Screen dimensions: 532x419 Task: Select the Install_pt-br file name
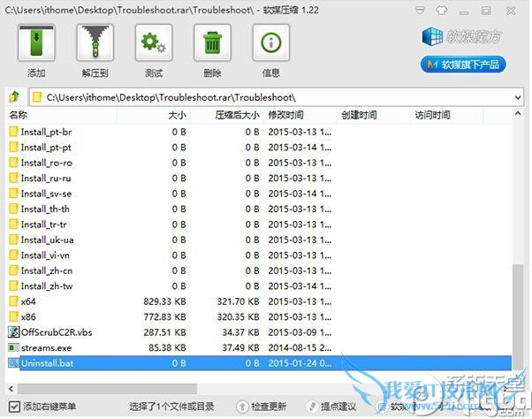pos(46,132)
